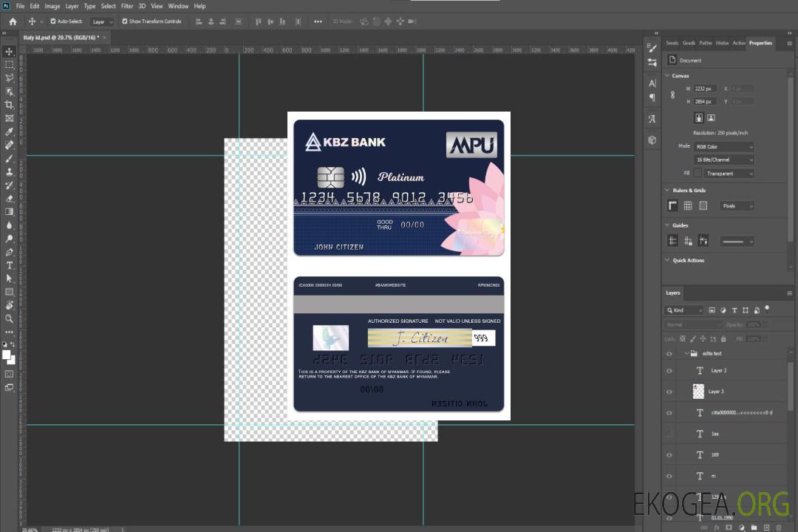Open the Layers panel options menu

point(789,293)
